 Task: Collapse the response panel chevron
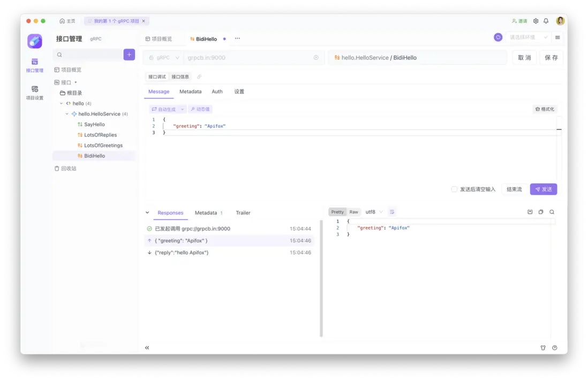point(147,213)
